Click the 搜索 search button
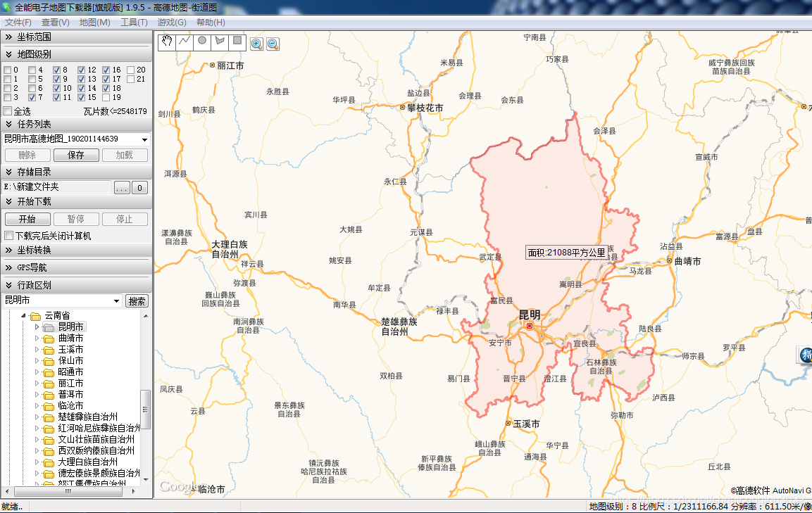This screenshot has height=513, width=812. (137, 300)
